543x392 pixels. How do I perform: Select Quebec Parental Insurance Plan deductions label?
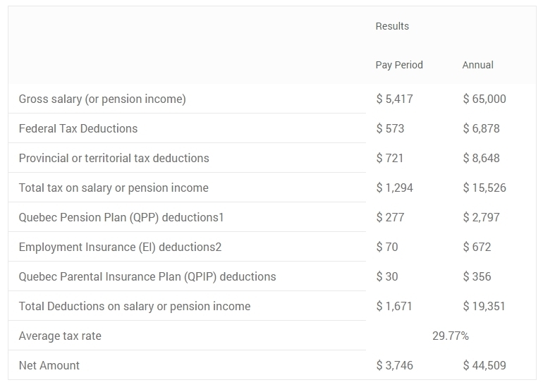pyautogui.click(x=147, y=276)
